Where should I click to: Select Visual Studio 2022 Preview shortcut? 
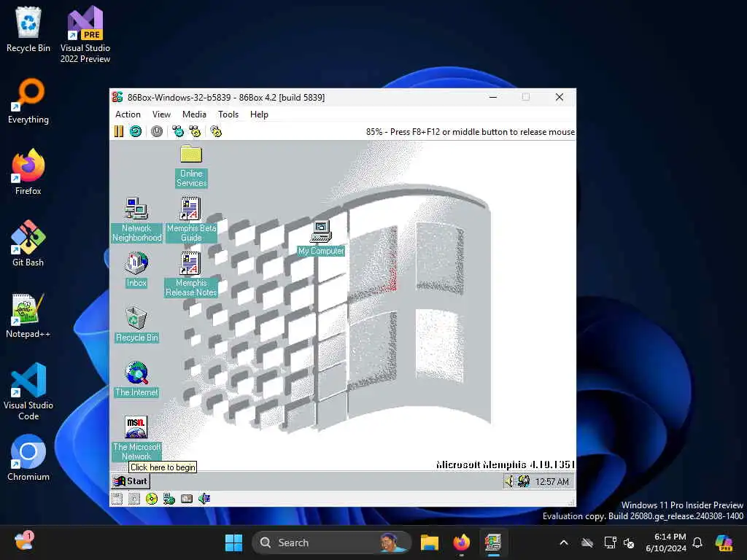tap(85, 34)
